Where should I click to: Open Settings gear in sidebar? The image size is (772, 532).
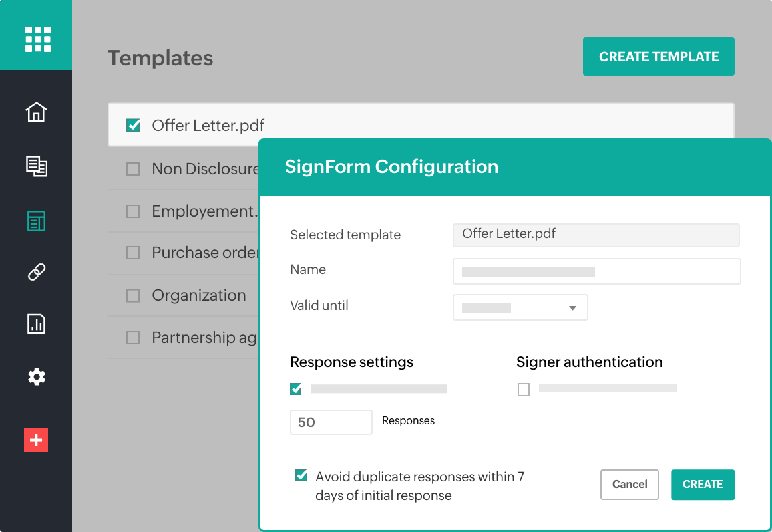(36, 377)
